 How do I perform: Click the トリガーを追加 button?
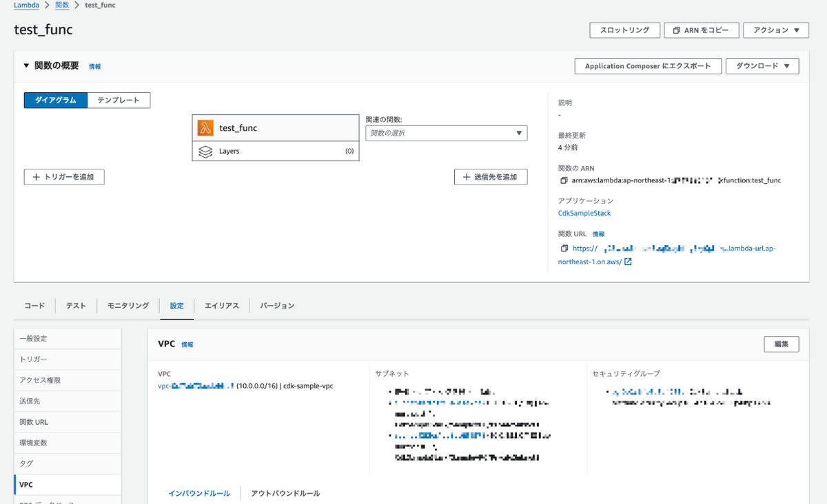point(64,177)
